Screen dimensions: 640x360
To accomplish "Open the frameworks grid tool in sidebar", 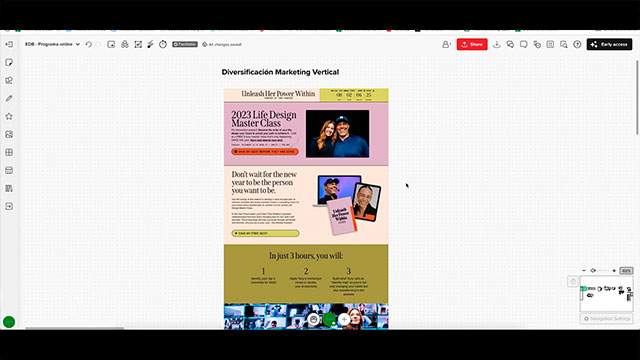I will click(9, 152).
